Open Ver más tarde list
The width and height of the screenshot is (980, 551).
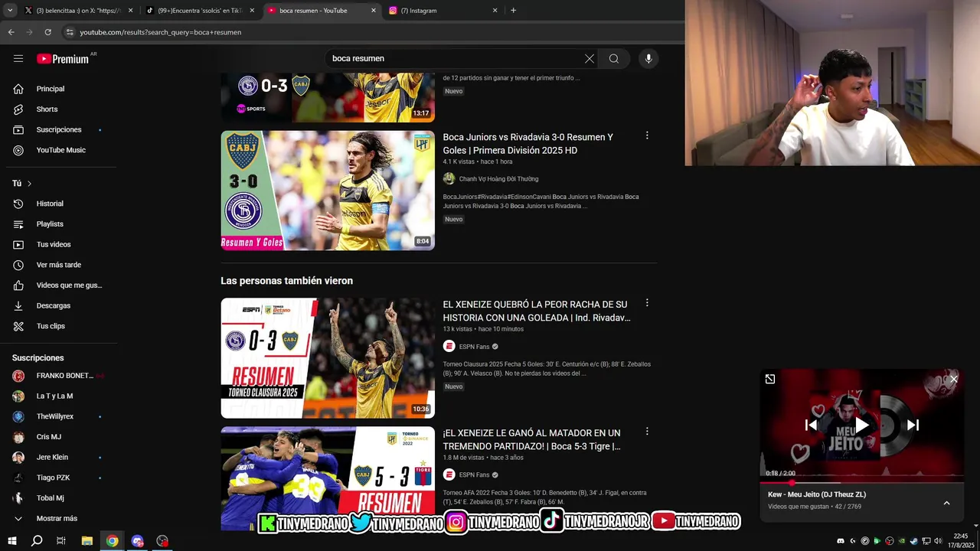click(x=58, y=265)
